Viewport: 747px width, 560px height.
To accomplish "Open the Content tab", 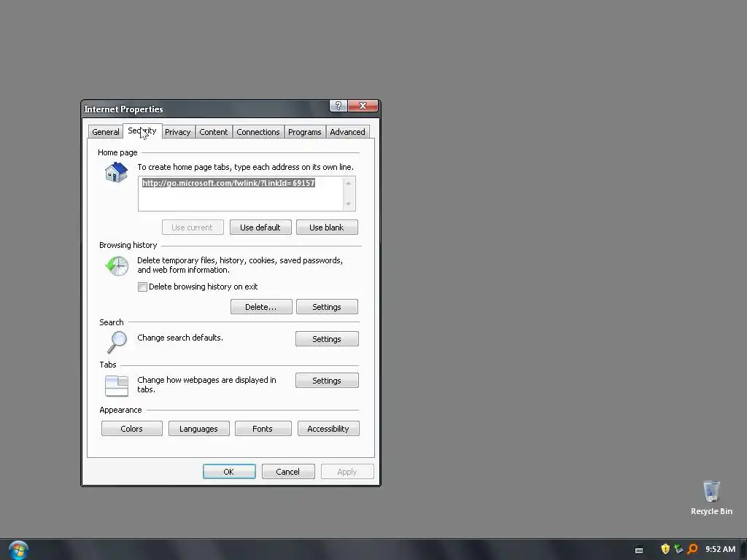I will (214, 132).
